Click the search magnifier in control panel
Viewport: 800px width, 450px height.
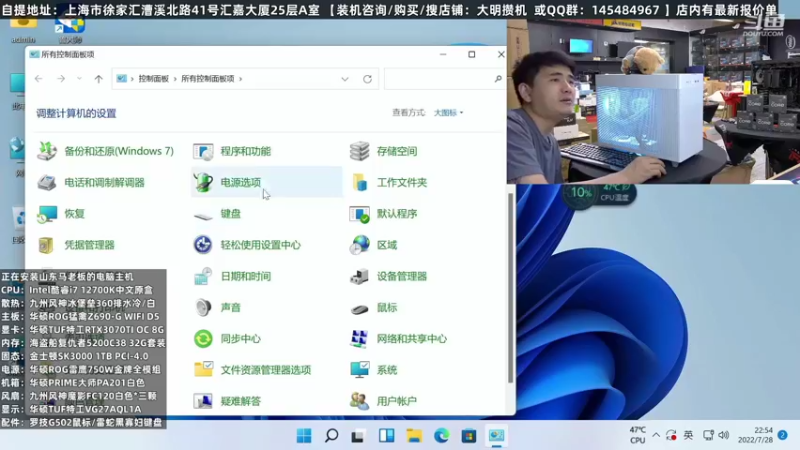tap(498, 79)
